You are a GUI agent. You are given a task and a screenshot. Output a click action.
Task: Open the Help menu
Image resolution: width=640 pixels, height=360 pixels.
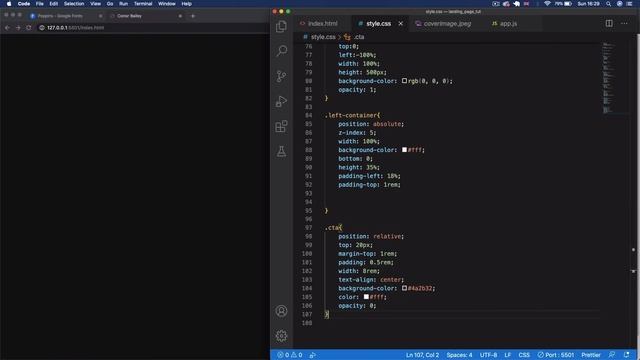[x=187, y=4]
